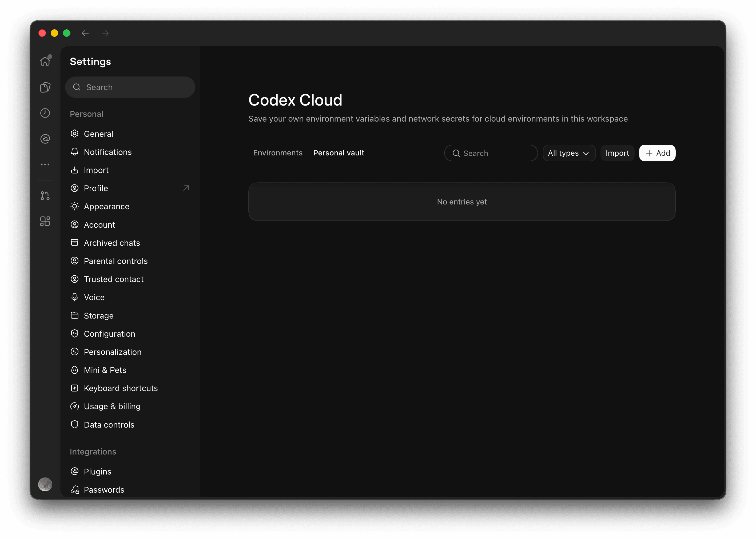The height and width of the screenshot is (539, 756).
Task: Open the pull request branch icon
Action: 45,196
